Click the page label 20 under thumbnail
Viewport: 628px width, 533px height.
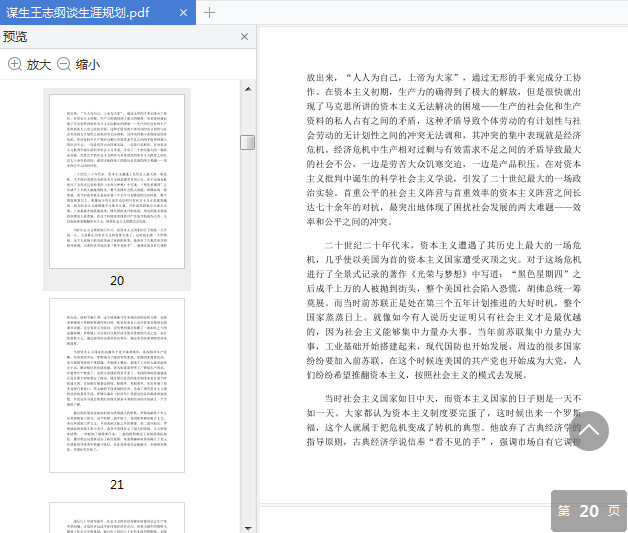(x=117, y=280)
